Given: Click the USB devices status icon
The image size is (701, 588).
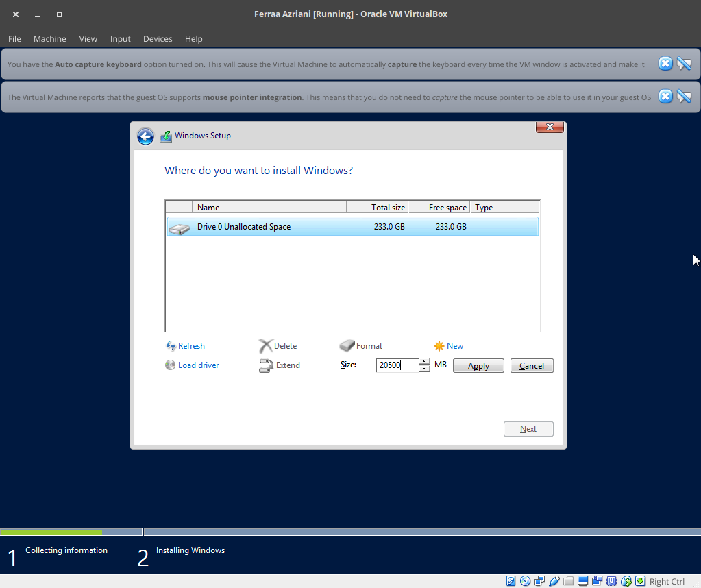Looking at the screenshot, I should (554, 580).
